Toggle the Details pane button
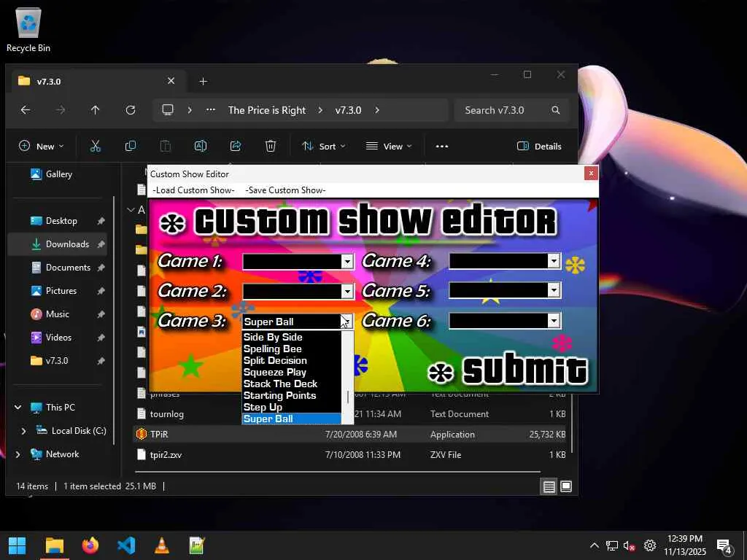 click(x=539, y=146)
